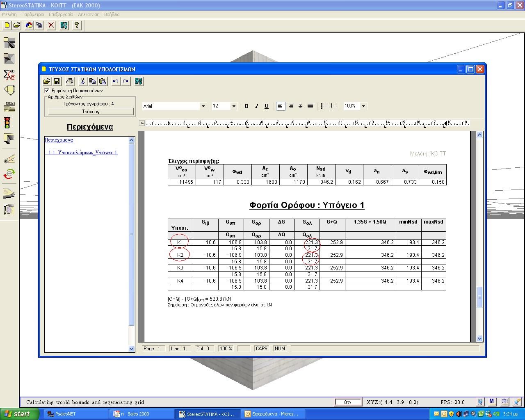Click the scissors cut icon
The width and height of the screenshot is (525, 420).
click(82, 81)
